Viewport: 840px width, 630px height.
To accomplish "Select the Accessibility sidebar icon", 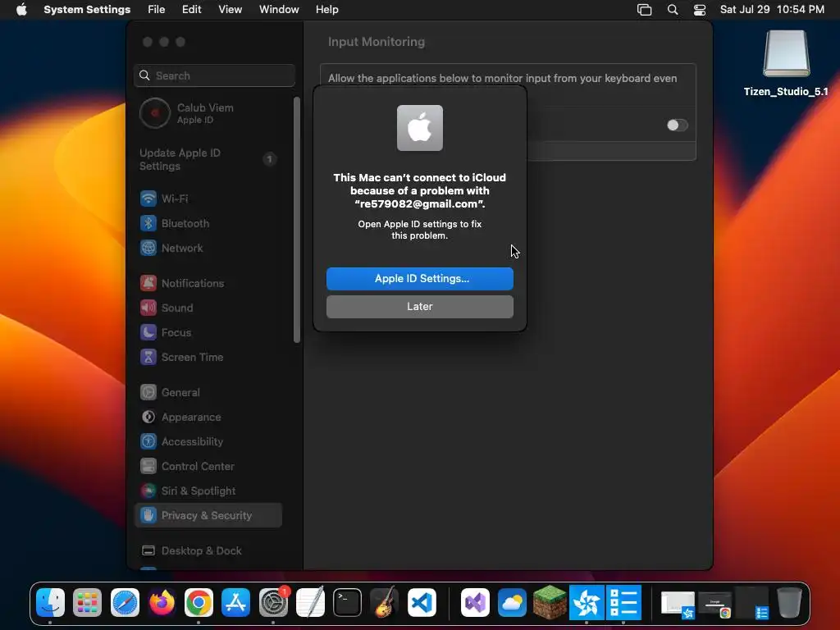I will click(x=148, y=441).
